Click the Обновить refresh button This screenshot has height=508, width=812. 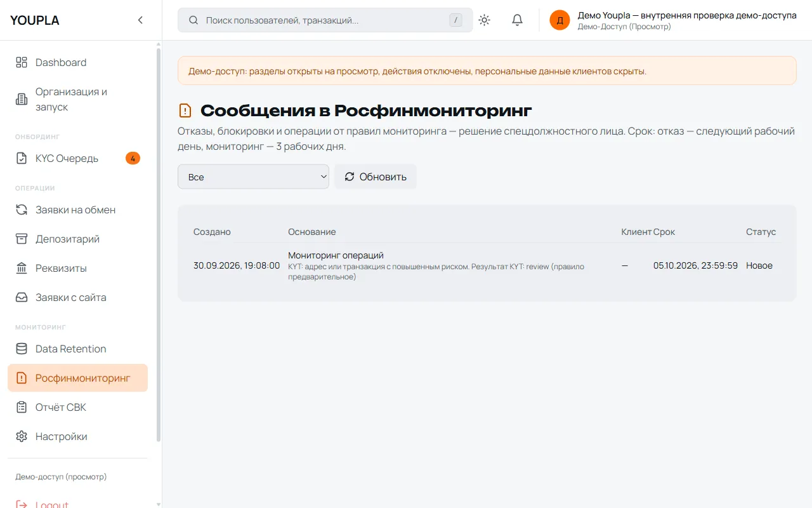tap(376, 177)
